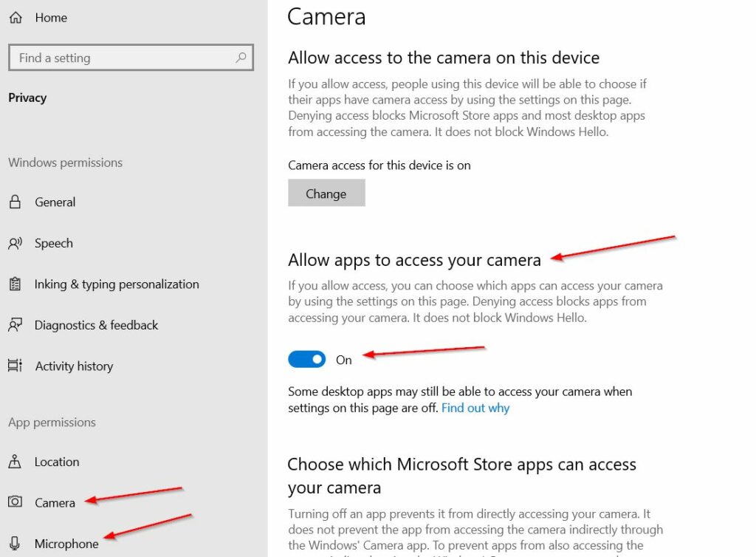Click the magnifier icon in search box
The height and width of the screenshot is (557, 756).
241,58
